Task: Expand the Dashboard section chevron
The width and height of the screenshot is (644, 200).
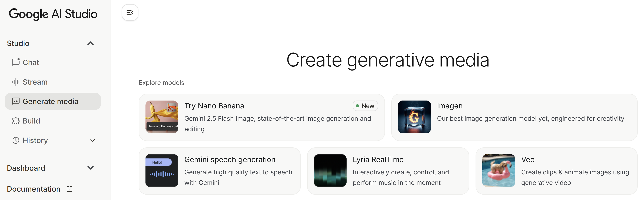Action: pos(91,168)
